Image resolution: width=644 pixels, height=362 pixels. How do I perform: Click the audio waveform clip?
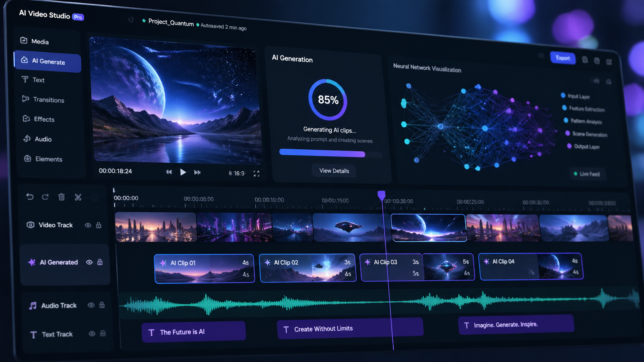[x=379, y=303]
